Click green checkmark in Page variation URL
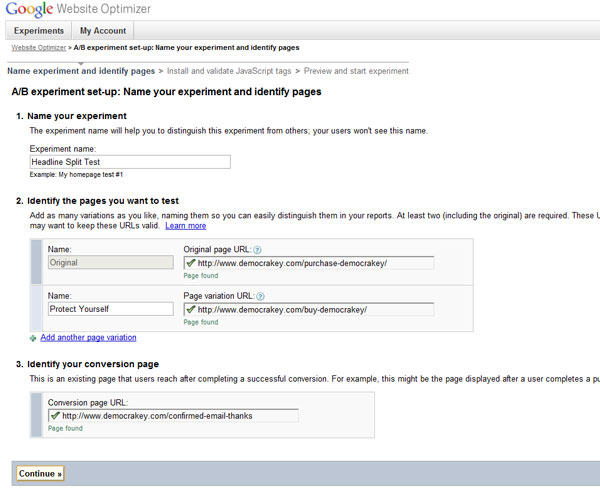The height and width of the screenshot is (490, 600). 191,309
